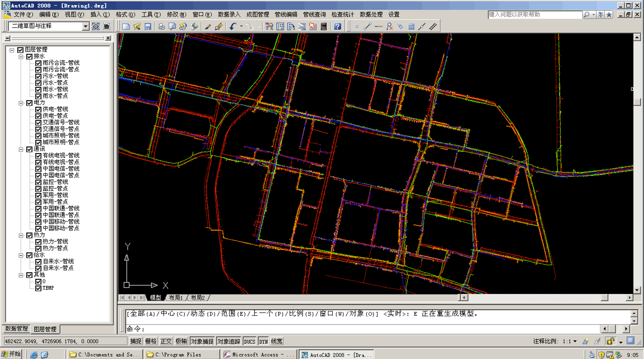This screenshot has height=359, width=644.
Task: Toggle the DYN dynamic input button
Action: click(x=263, y=341)
